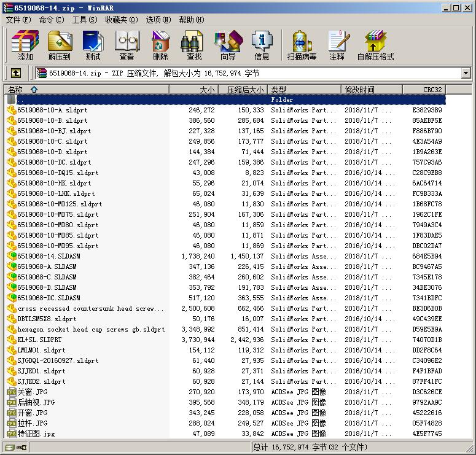Image resolution: width=476 pixels, height=455 pixels.
Task: Click the parent folder icon row
Action: pos(11,99)
